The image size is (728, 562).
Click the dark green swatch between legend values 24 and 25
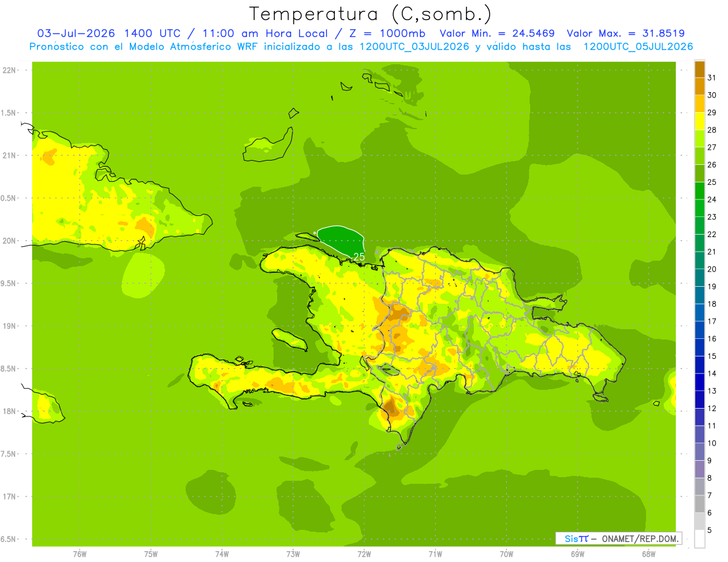click(699, 191)
